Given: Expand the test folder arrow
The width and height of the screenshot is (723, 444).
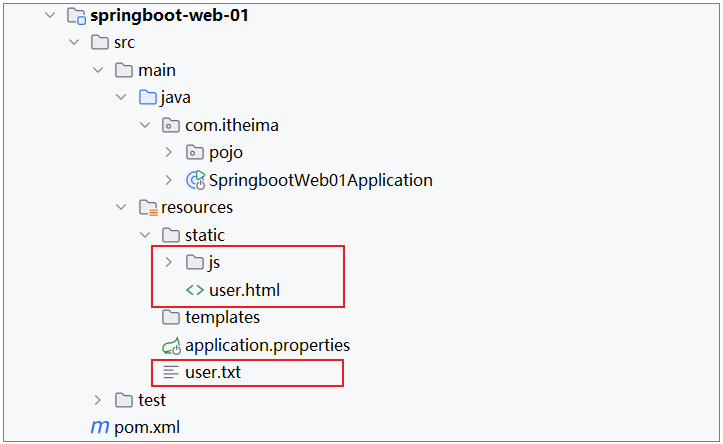Looking at the screenshot, I should pos(97,400).
